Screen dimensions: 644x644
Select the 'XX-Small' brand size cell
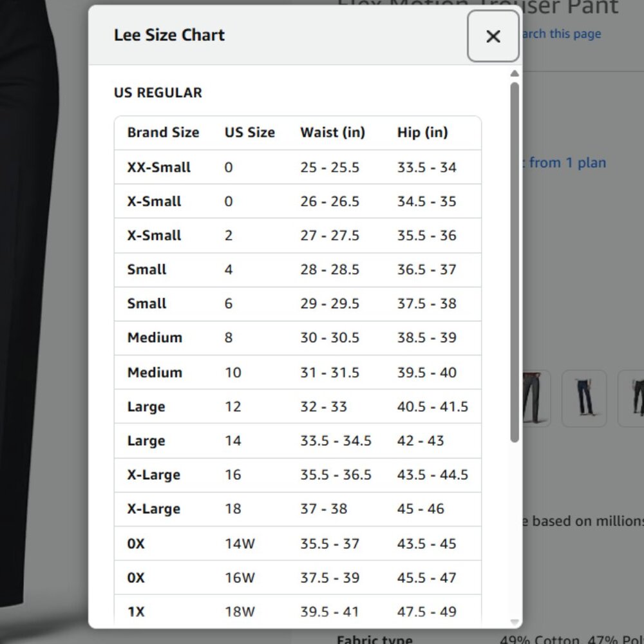pos(159,167)
